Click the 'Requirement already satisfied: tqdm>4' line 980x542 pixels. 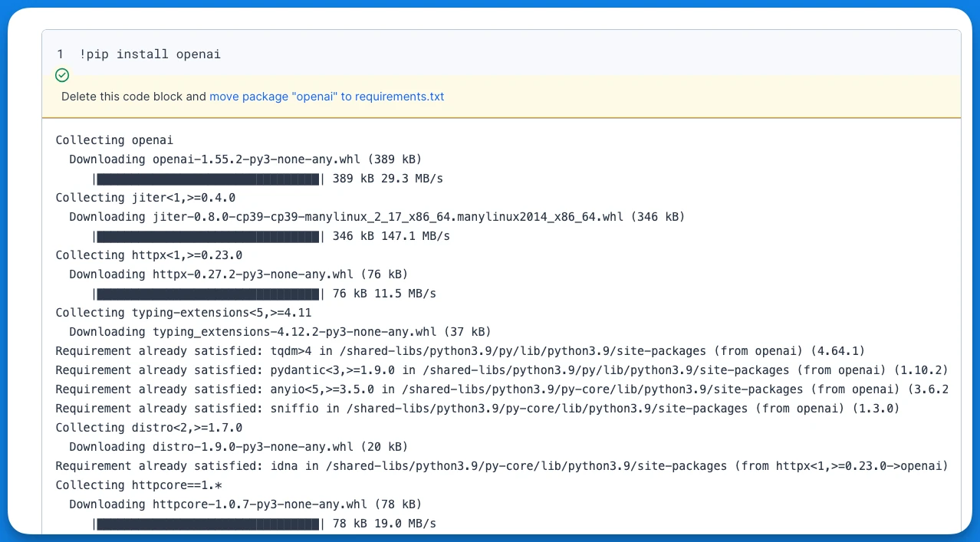pos(460,351)
